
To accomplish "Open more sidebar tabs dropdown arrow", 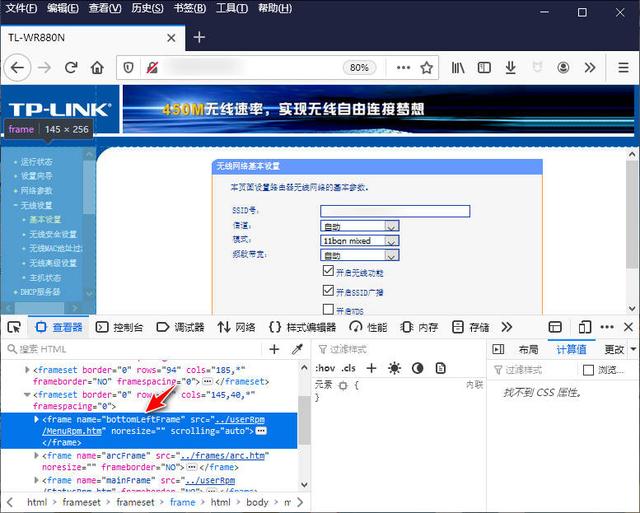I will tap(633, 349).
